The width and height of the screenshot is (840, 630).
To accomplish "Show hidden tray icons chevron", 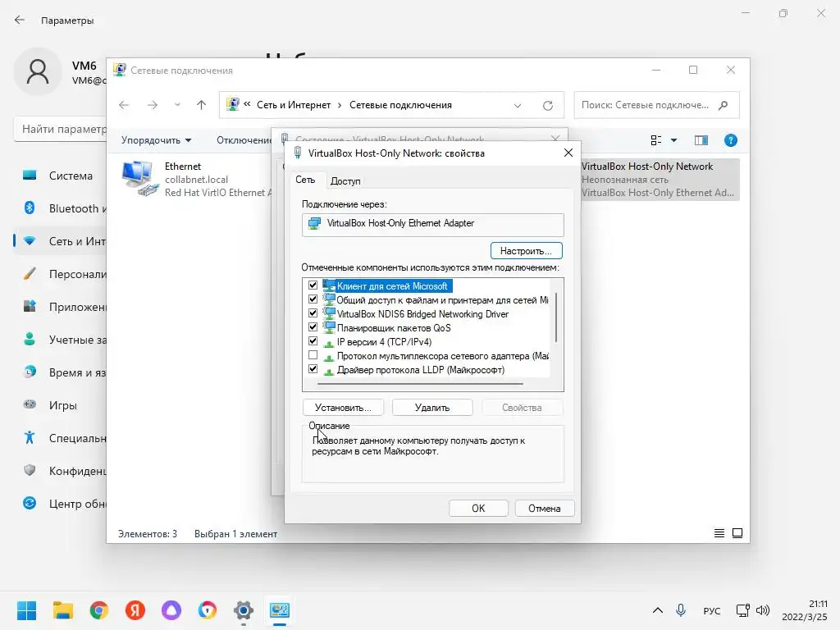I will coord(658,610).
